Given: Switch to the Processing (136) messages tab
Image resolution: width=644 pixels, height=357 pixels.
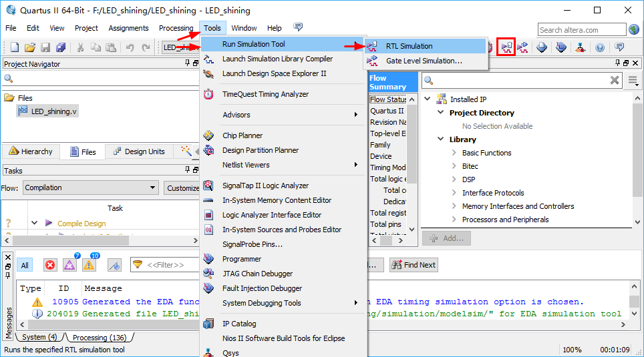Looking at the screenshot, I should pyautogui.click(x=100, y=337).
